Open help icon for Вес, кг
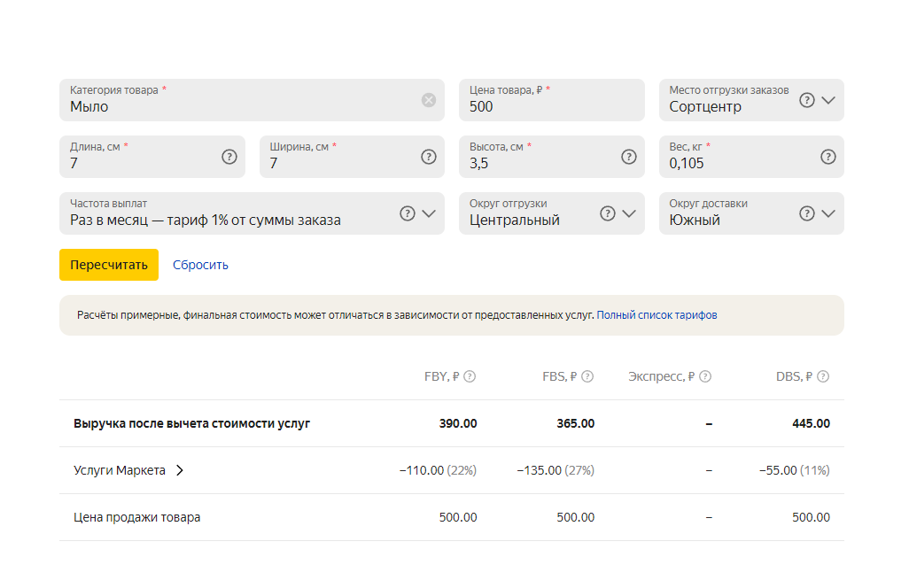The width and height of the screenshot is (909, 588). click(x=827, y=157)
